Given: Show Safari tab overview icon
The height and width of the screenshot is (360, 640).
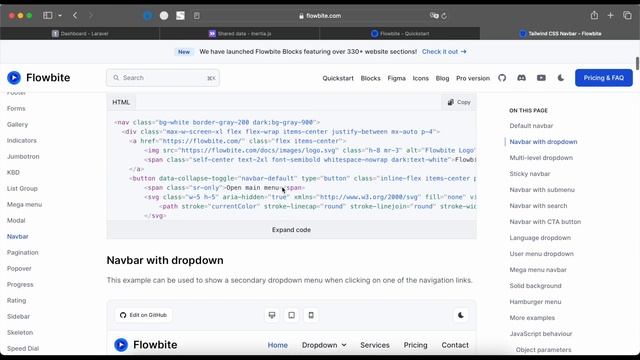Looking at the screenshot, I should click(x=627, y=16).
